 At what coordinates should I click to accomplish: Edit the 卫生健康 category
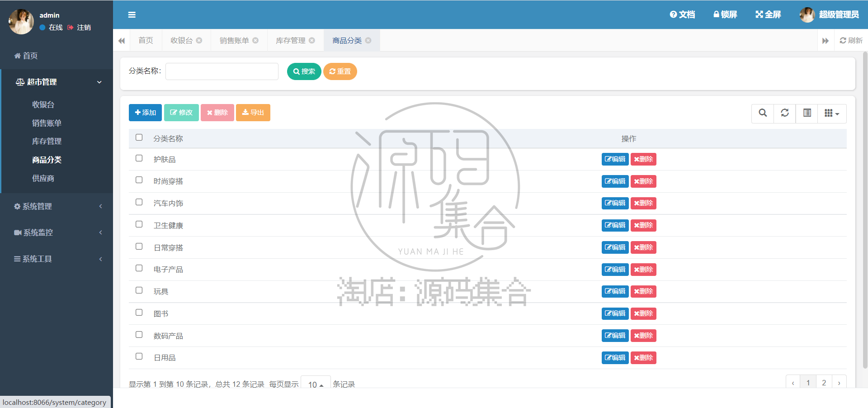pos(615,225)
